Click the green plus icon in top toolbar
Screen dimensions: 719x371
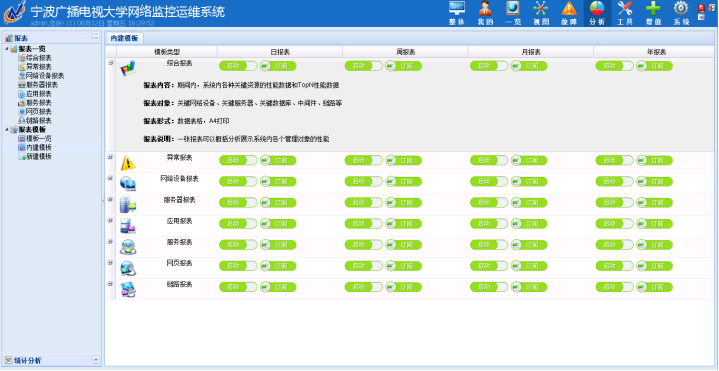point(653,8)
